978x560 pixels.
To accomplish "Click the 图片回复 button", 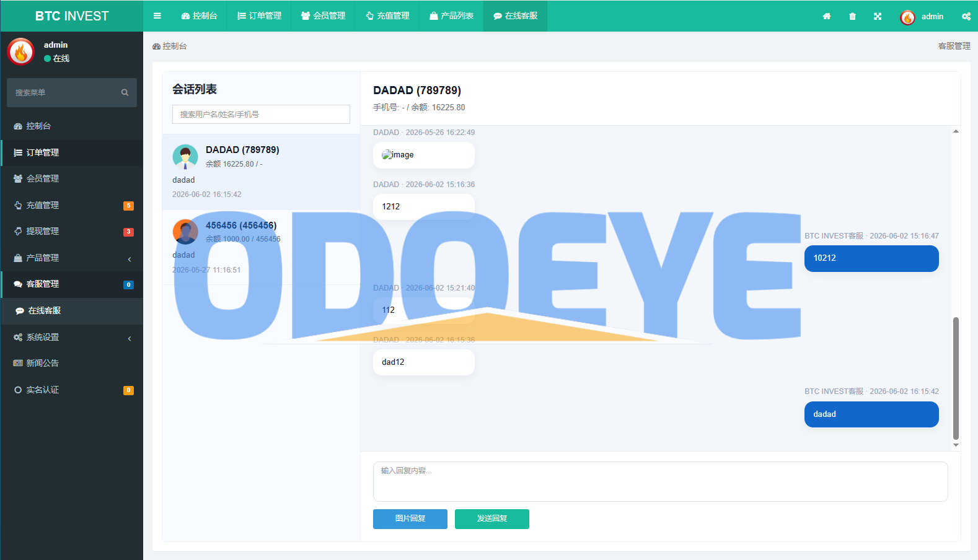I will coord(410,519).
